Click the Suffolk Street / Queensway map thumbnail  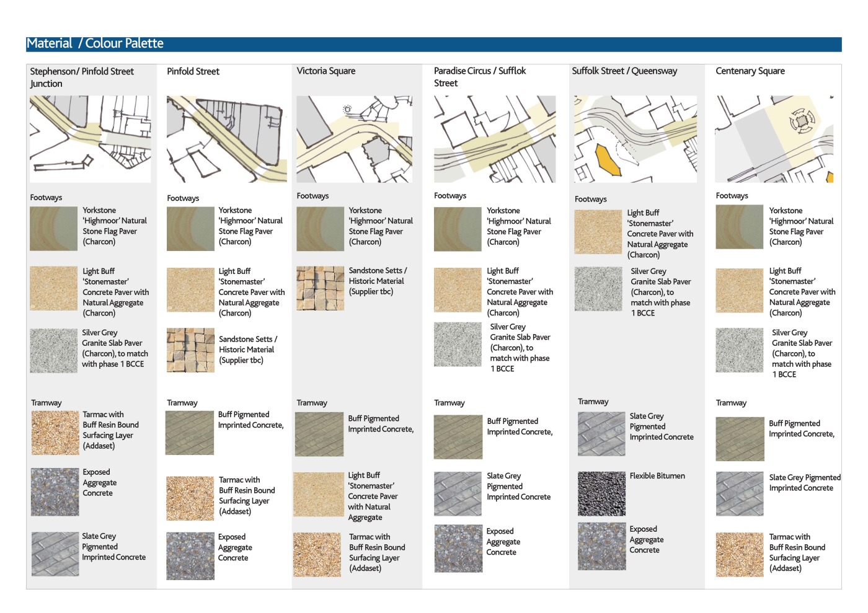[x=635, y=139]
